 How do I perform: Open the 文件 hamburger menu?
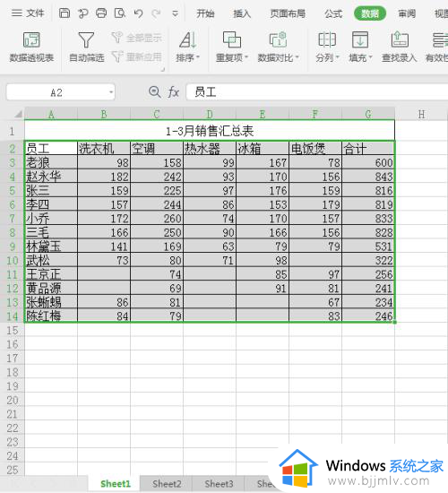(x=28, y=13)
